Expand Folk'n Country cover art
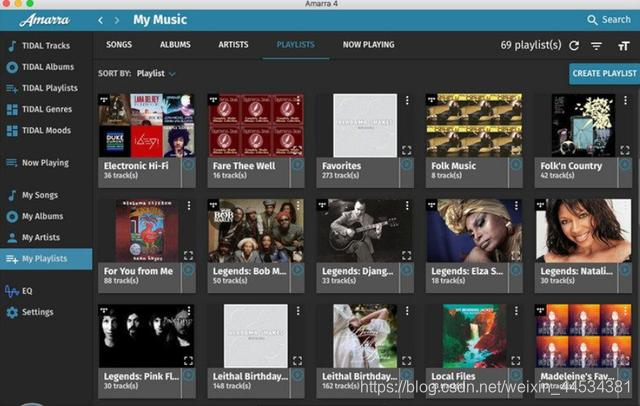The width and height of the screenshot is (640, 406). pyautogui.click(x=625, y=150)
